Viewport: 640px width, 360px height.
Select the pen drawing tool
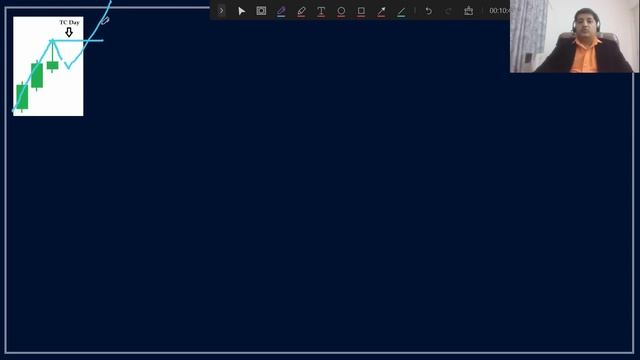pyautogui.click(x=281, y=11)
